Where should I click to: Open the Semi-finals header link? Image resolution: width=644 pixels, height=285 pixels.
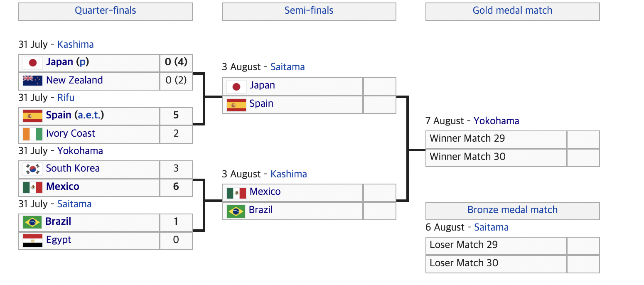309,10
